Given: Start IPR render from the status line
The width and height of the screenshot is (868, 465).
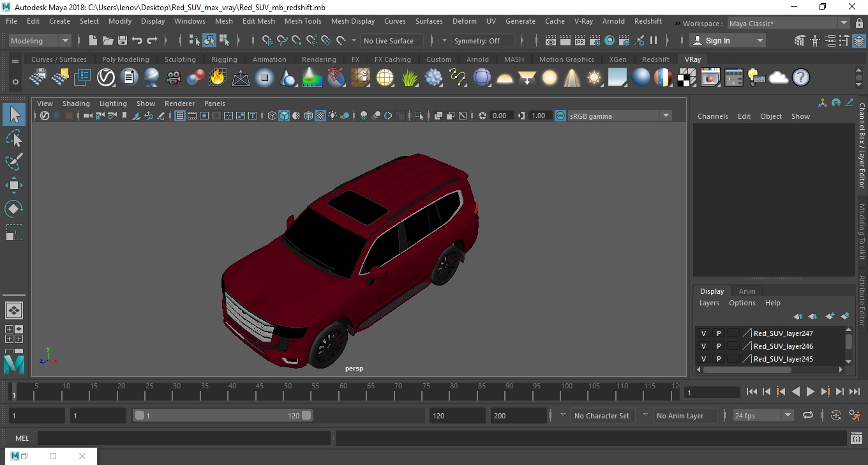Looking at the screenshot, I should 580,40.
